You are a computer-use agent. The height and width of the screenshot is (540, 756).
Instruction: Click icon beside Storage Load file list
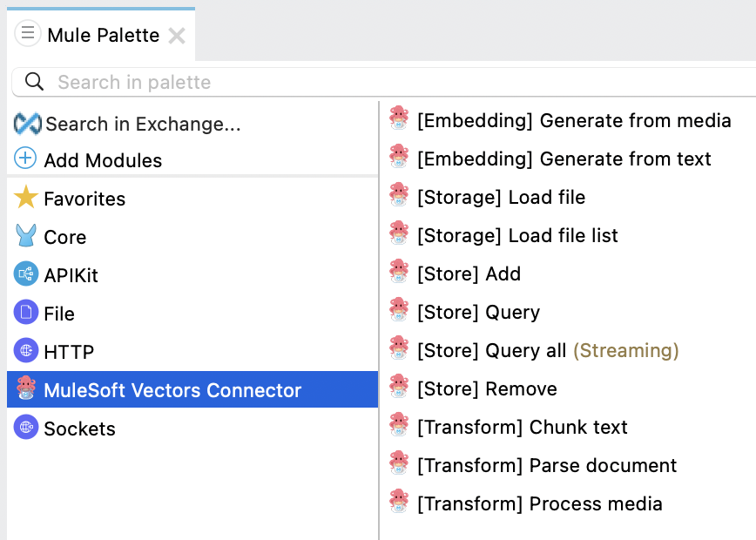coord(399,233)
